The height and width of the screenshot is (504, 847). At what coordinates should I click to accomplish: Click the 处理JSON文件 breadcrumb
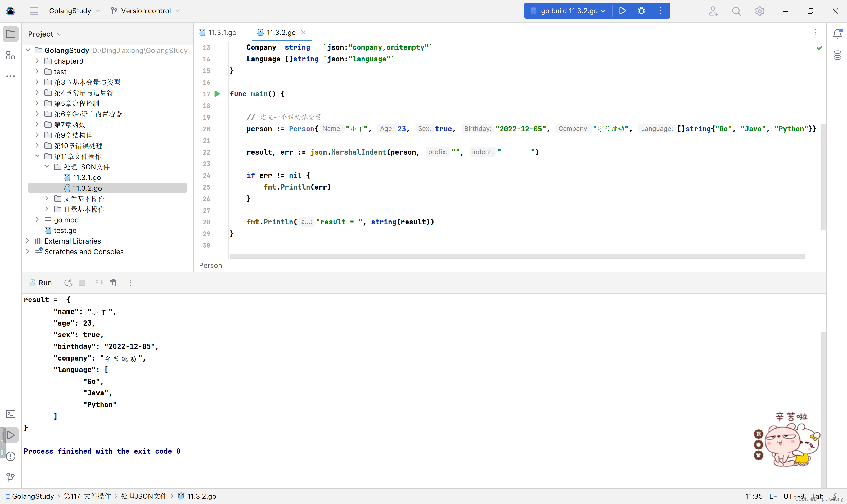click(x=144, y=496)
